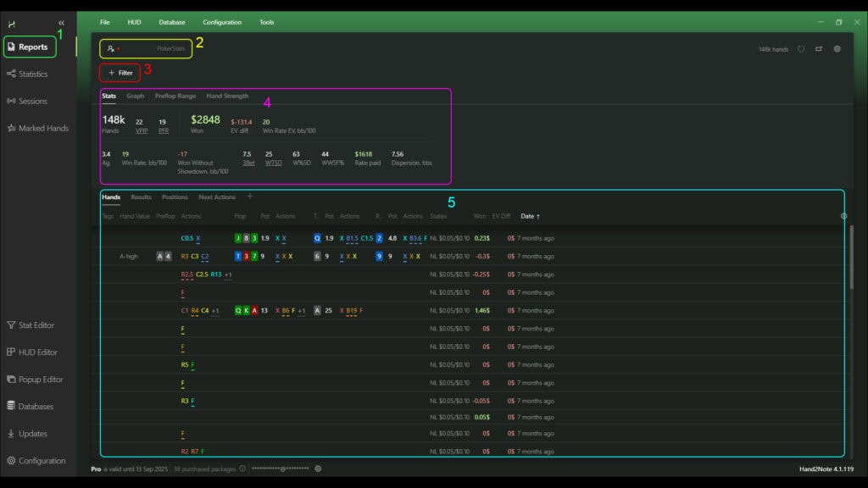Open the player selector showing PokerStars

coord(146,49)
